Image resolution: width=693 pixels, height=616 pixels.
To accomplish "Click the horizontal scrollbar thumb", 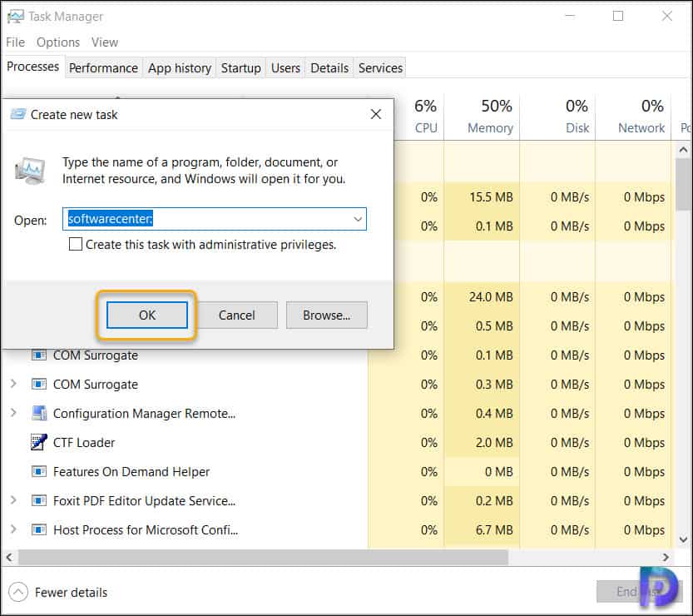I will pyautogui.click(x=263, y=557).
